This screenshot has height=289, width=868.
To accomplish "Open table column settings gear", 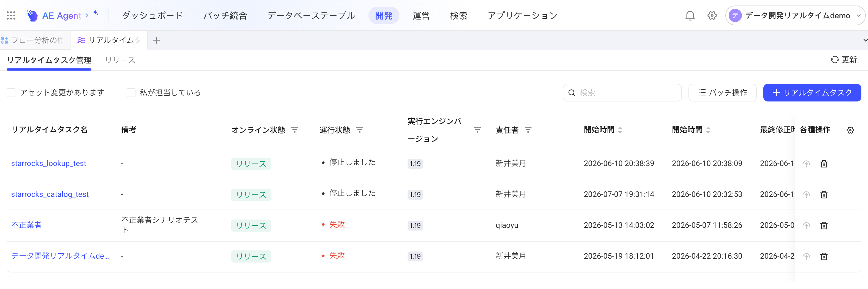I will point(850,130).
